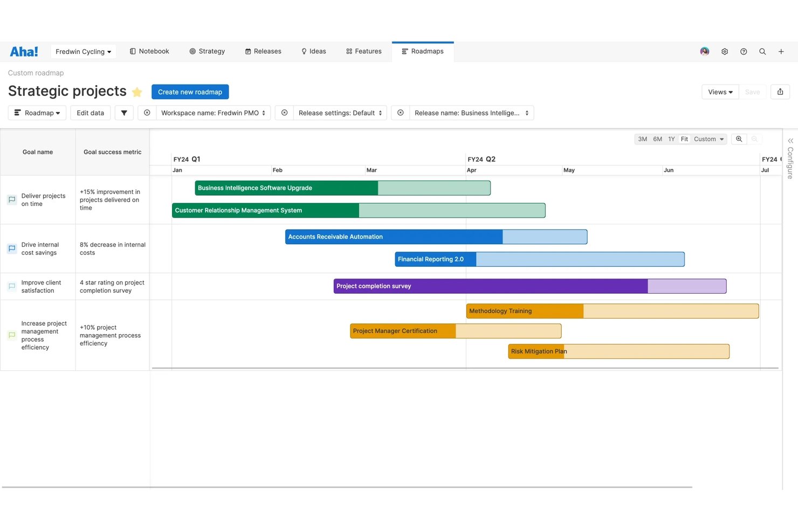Open the Ideas tab
The width and height of the screenshot is (798, 532).
point(313,52)
